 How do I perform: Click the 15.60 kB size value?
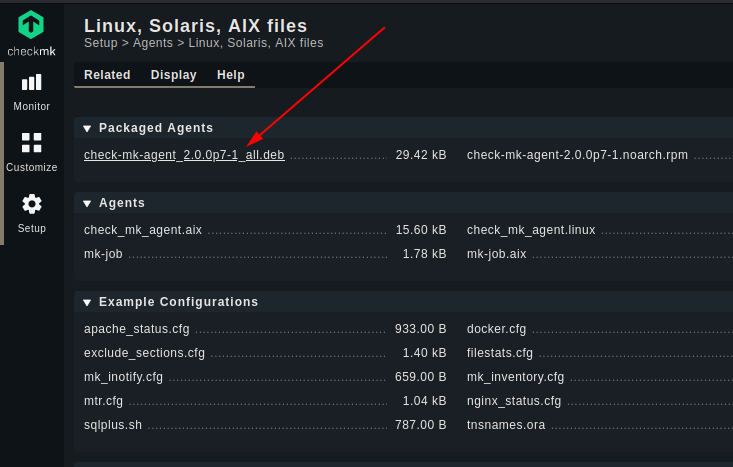421,230
